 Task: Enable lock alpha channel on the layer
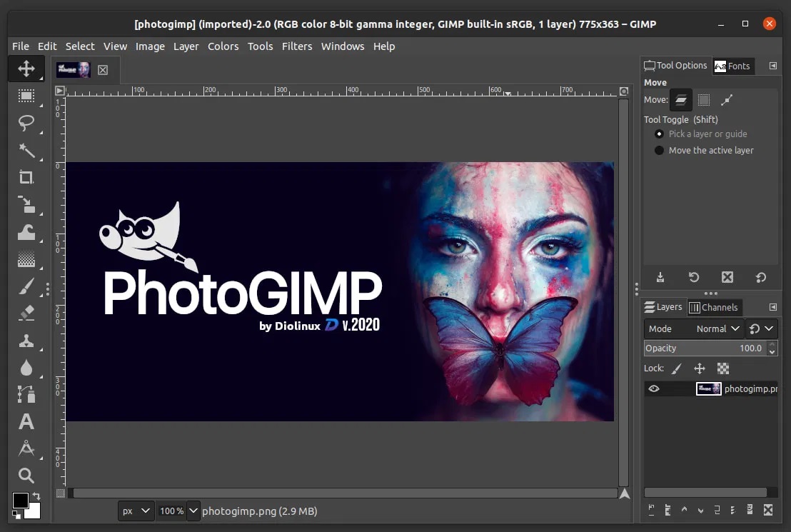(x=723, y=368)
